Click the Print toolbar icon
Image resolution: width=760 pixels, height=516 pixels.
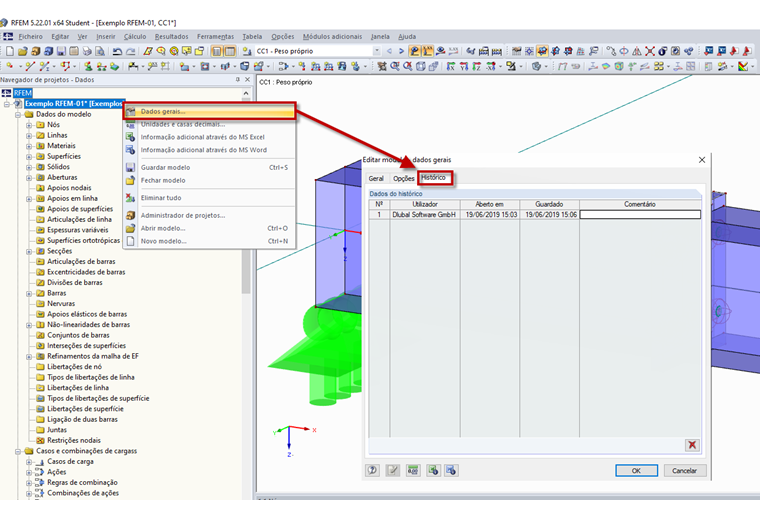pos(87,51)
